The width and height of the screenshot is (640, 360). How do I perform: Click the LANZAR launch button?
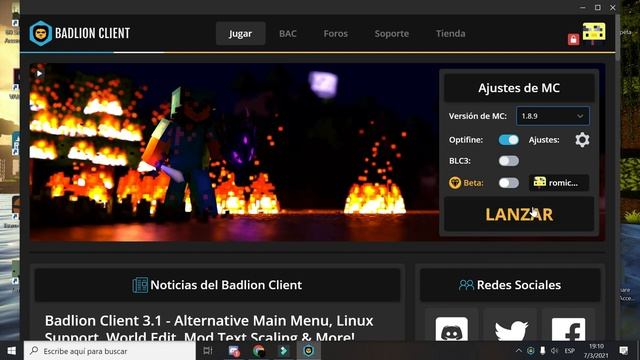[x=519, y=214]
